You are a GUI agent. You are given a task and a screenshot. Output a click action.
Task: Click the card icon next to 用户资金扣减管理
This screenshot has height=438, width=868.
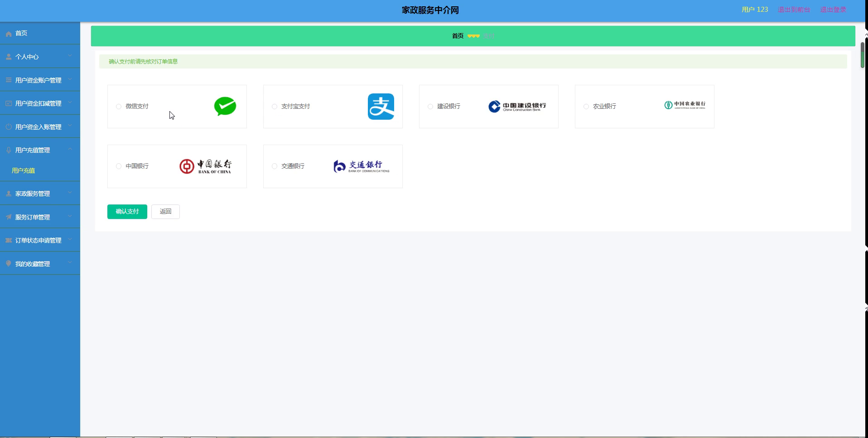(x=9, y=103)
